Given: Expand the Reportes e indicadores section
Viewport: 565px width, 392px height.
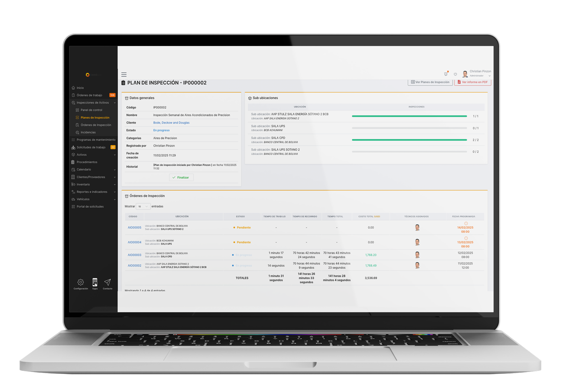Looking at the screenshot, I should 92,192.
